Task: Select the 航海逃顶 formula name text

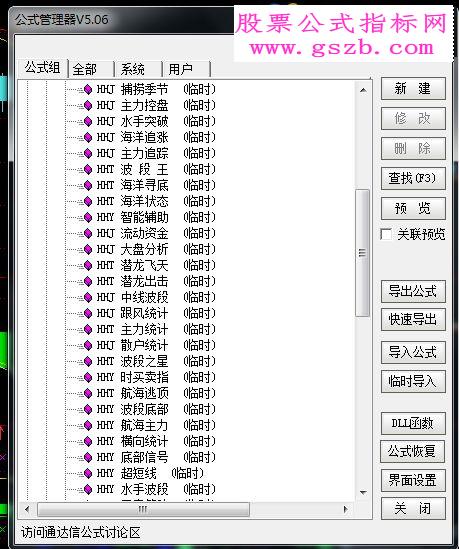Action: tap(144, 394)
